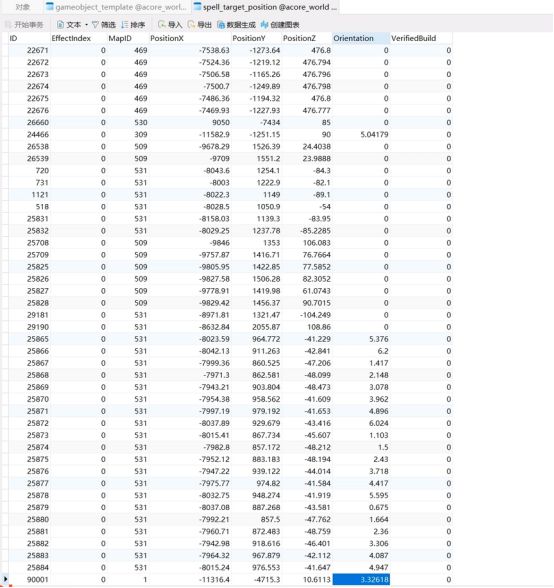Click the PositionY column header
The width and height of the screenshot is (554, 588).
pyautogui.click(x=256, y=38)
